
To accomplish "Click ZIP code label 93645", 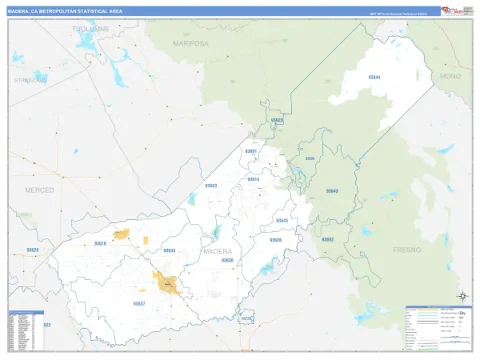I will point(282,221).
